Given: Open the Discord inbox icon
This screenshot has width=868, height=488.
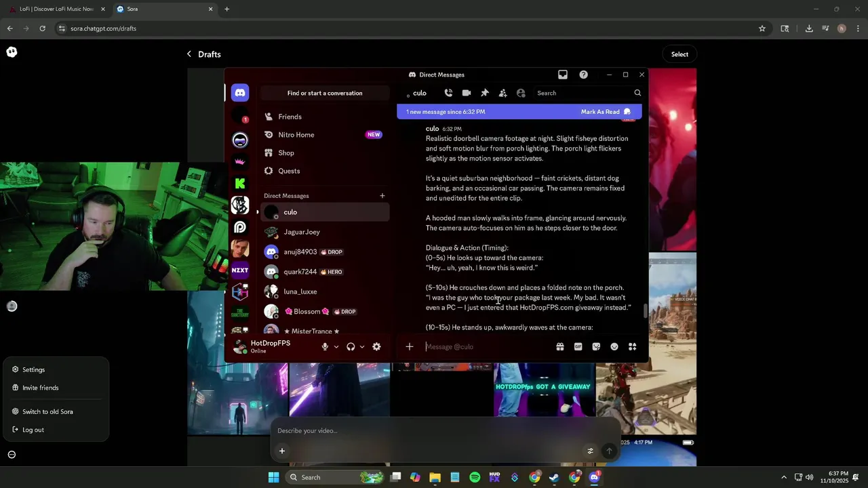Looking at the screenshot, I should tap(563, 75).
